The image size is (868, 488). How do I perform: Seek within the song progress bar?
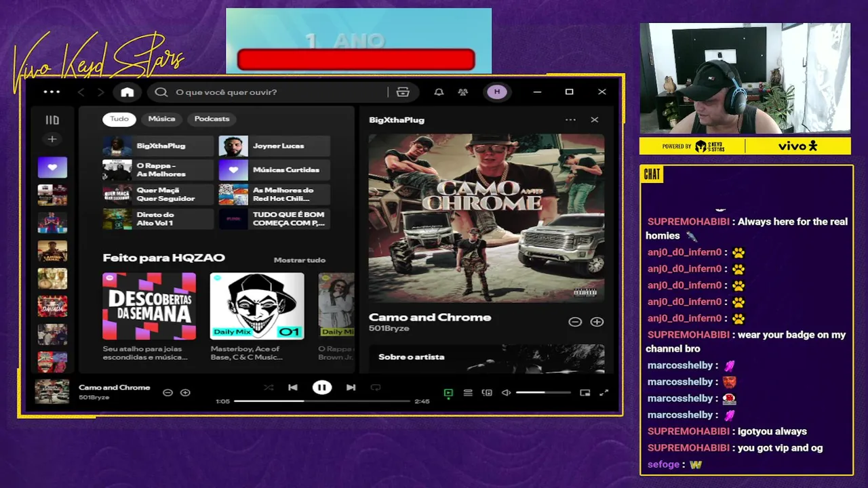coord(322,401)
